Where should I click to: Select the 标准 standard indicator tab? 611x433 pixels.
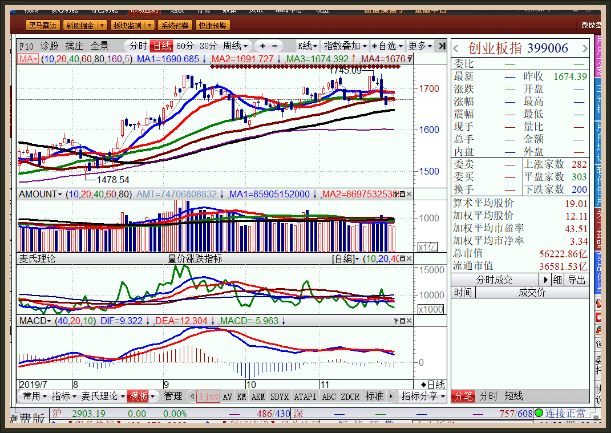[x=374, y=396]
